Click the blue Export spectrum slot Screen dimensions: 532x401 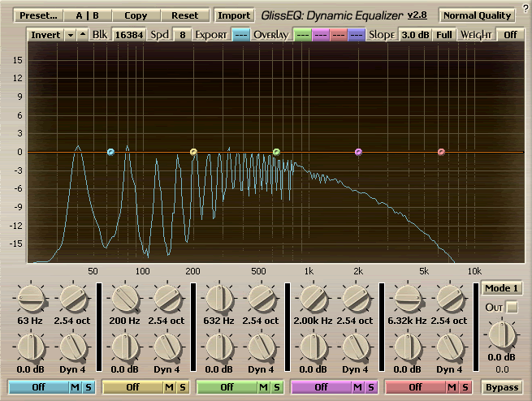[241, 35]
